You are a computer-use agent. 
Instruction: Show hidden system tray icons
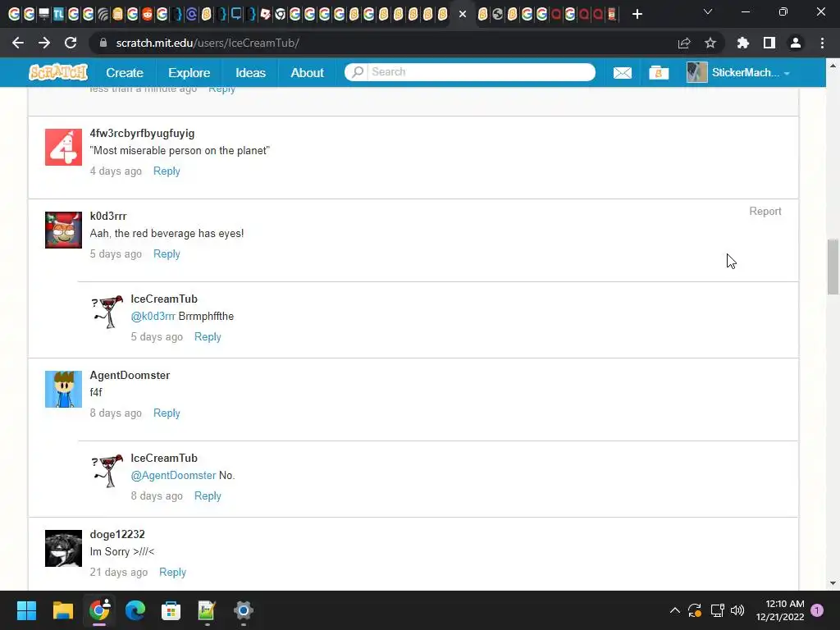pos(675,610)
